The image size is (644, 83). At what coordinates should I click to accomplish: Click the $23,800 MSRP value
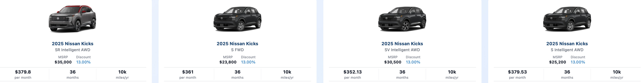228,62
